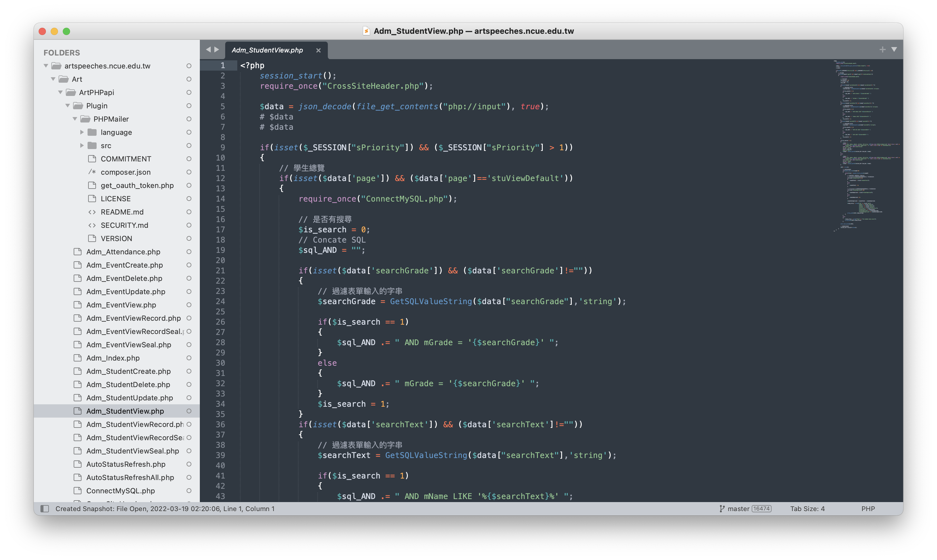Viewport: 937px width, 560px height.
Task: Open Adm_EventViewSeal.php
Action: click(x=129, y=344)
